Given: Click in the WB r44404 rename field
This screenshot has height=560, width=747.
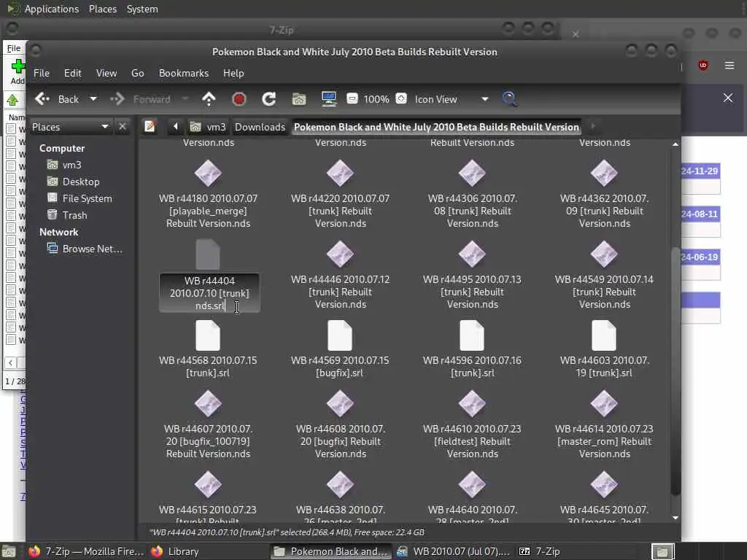Looking at the screenshot, I should tap(209, 293).
